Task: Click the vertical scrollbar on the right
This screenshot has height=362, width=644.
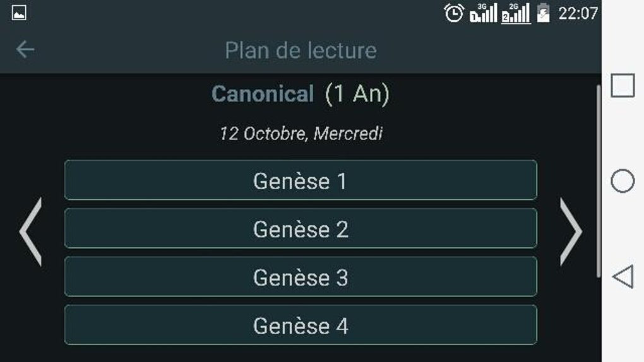Action: point(599,180)
